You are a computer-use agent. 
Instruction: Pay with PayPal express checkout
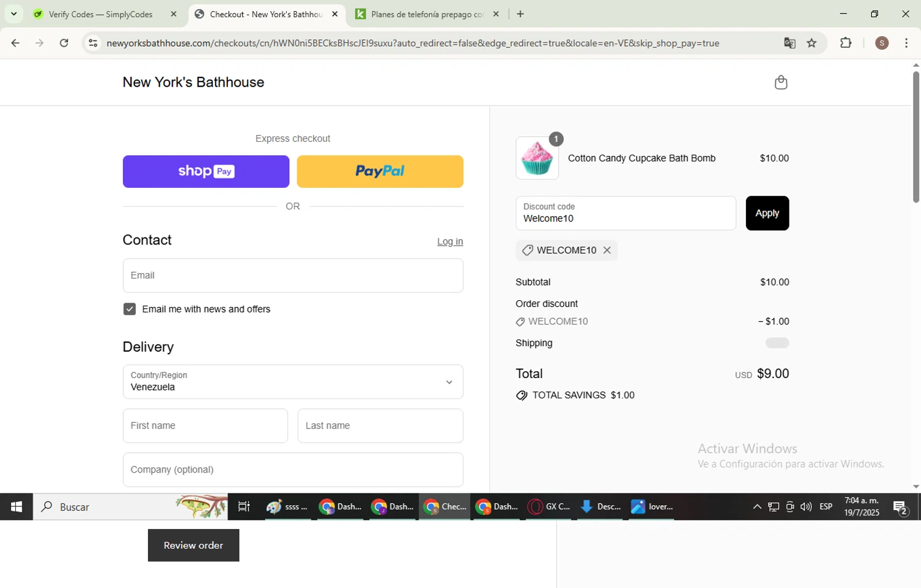tap(380, 171)
